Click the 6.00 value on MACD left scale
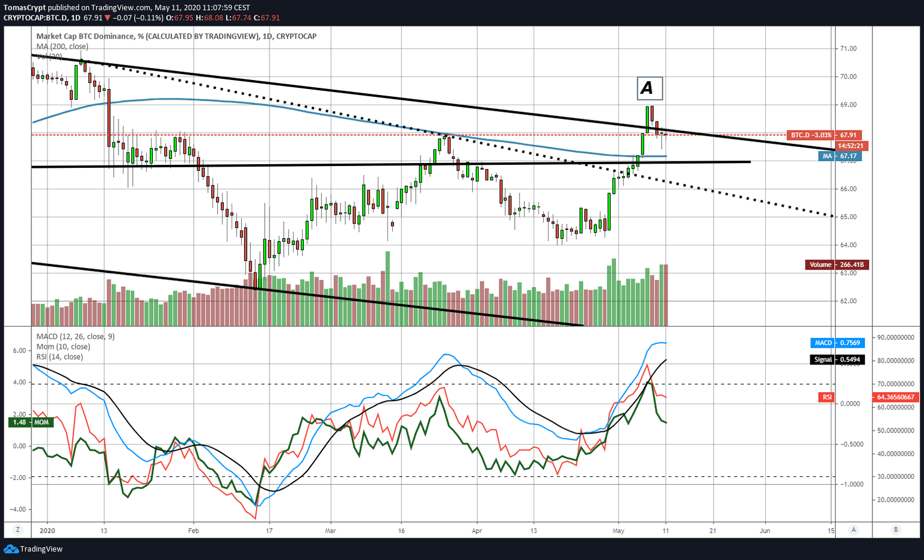924x560 pixels. (19, 351)
